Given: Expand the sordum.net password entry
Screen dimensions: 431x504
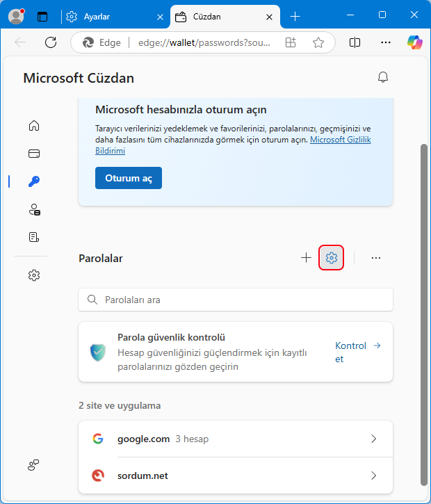Looking at the screenshot, I should click(236, 475).
